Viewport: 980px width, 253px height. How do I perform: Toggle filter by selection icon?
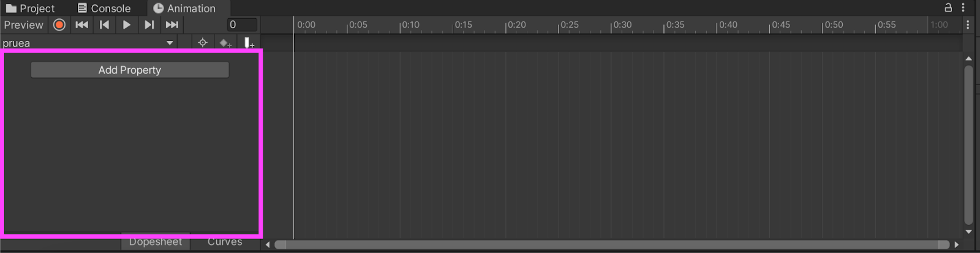click(203, 43)
